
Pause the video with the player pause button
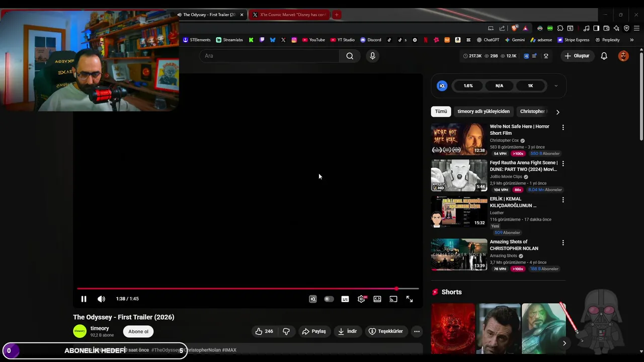click(x=84, y=299)
